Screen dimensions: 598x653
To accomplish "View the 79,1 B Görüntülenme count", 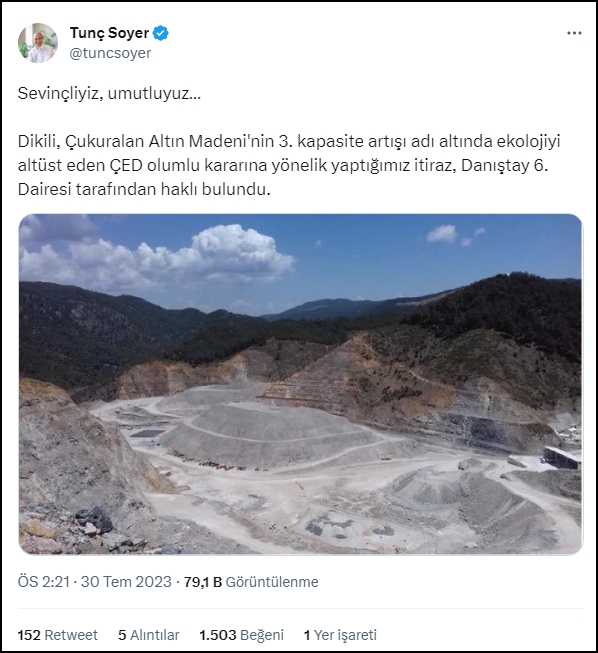I will [x=251, y=582].
